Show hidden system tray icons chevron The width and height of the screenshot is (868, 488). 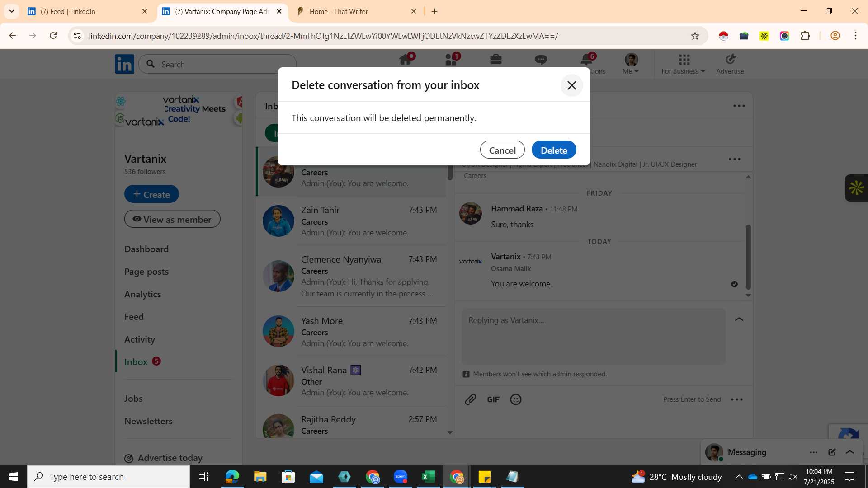pyautogui.click(x=739, y=477)
